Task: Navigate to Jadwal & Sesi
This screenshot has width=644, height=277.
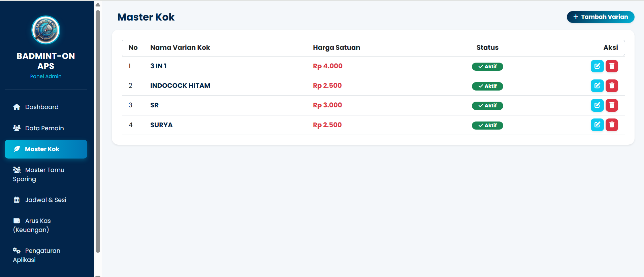Action: 46,200
